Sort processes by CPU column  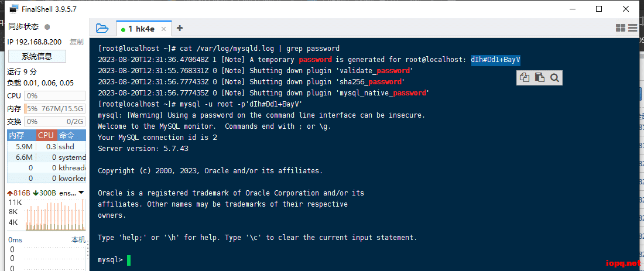(46, 135)
